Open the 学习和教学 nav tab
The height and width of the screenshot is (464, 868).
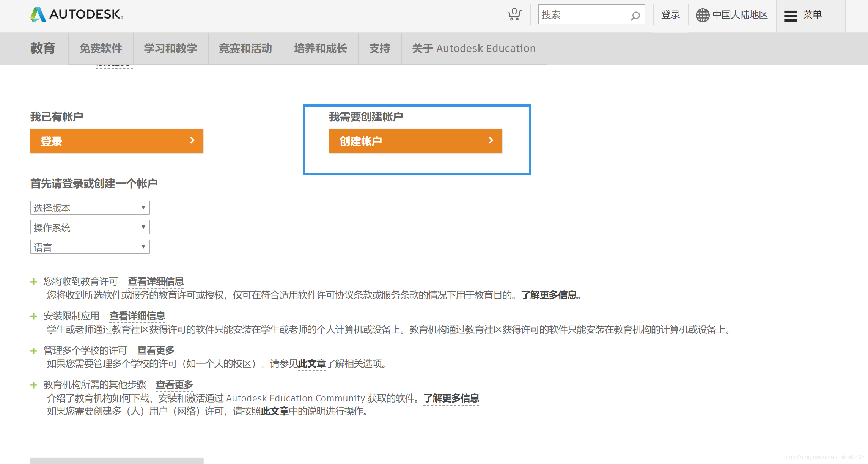(170, 48)
